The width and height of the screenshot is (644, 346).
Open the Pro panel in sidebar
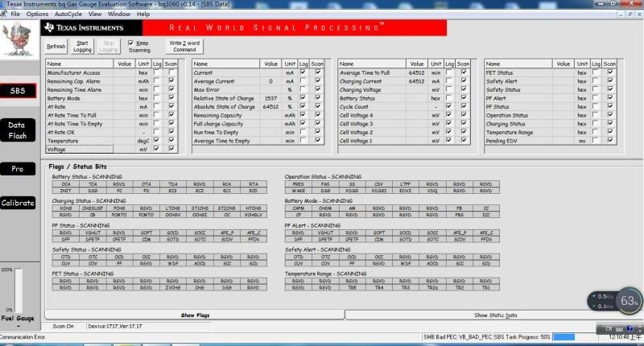[x=17, y=169]
